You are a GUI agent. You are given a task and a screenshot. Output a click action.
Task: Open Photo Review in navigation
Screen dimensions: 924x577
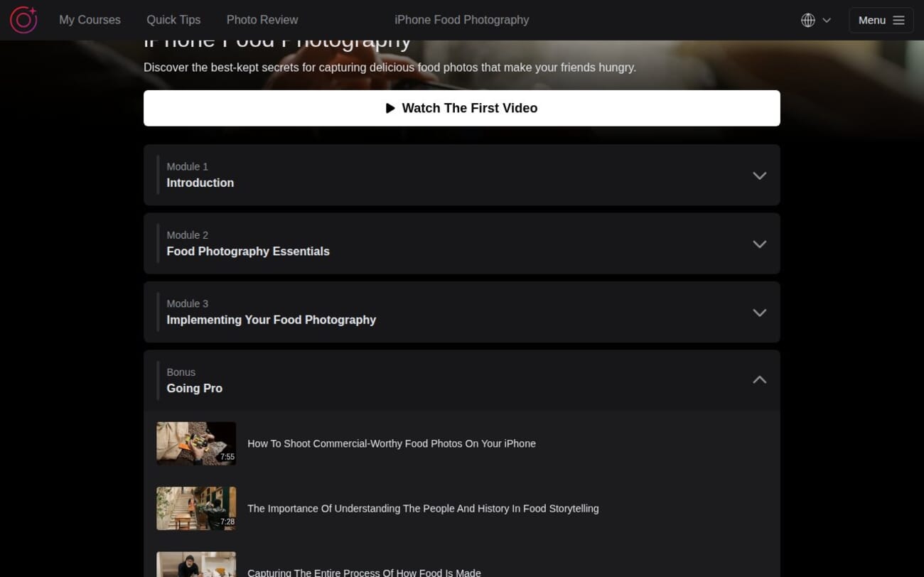point(262,20)
